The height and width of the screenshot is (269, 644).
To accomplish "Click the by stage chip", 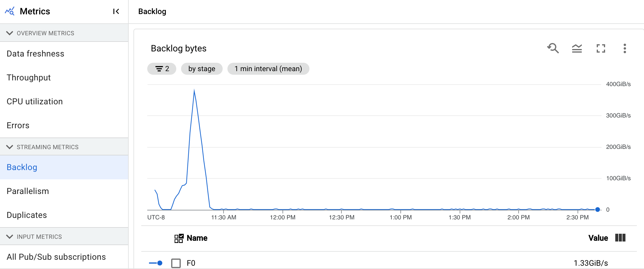I will (201, 68).
